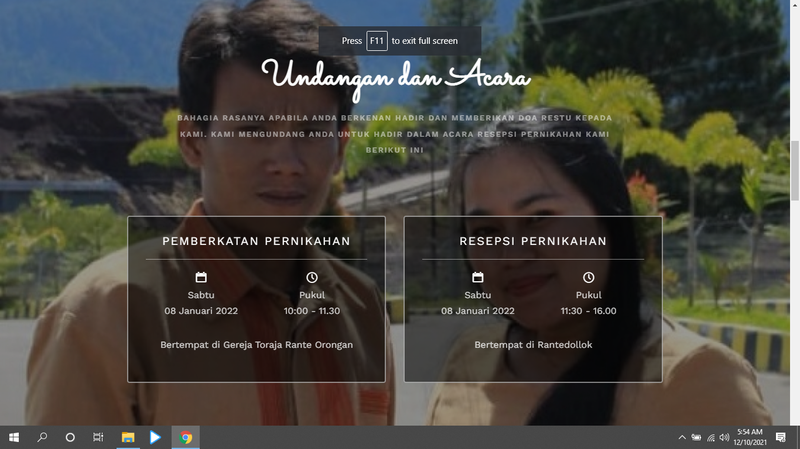Viewport: 800px width, 449px height.
Task: Open Cortana circle icon
Action: [x=70, y=437]
